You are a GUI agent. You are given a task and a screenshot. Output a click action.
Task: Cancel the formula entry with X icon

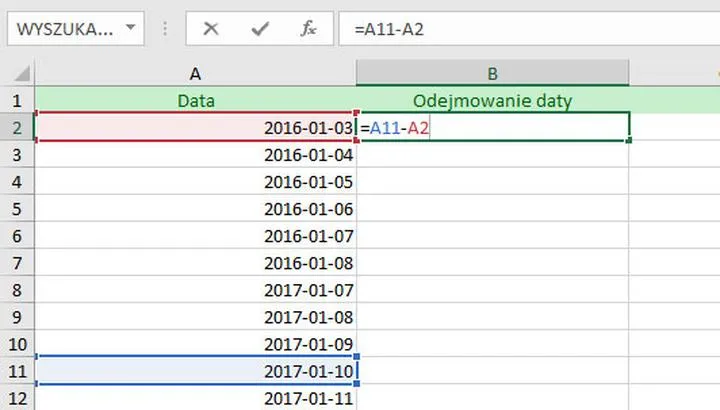[x=211, y=28]
